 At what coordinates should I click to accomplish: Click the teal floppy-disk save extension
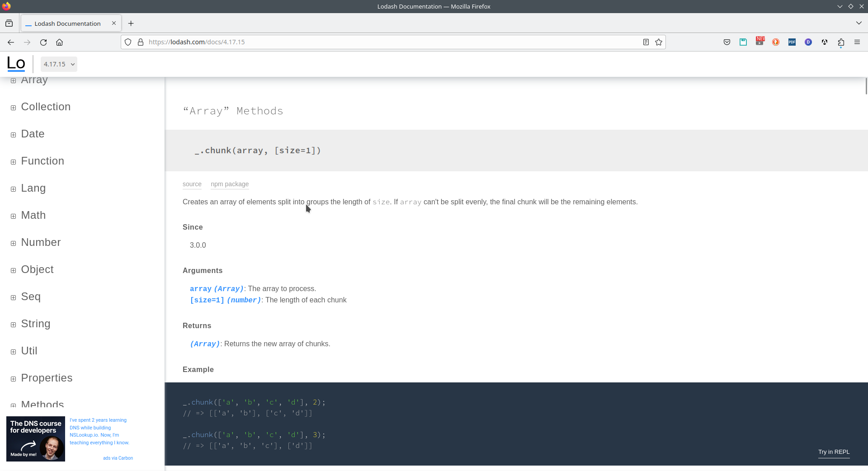pos(743,42)
